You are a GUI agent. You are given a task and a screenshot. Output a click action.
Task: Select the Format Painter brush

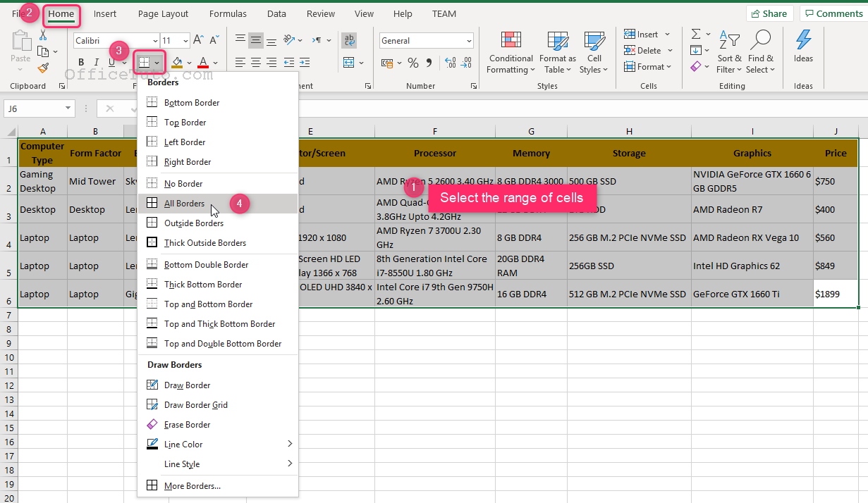point(43,68)
